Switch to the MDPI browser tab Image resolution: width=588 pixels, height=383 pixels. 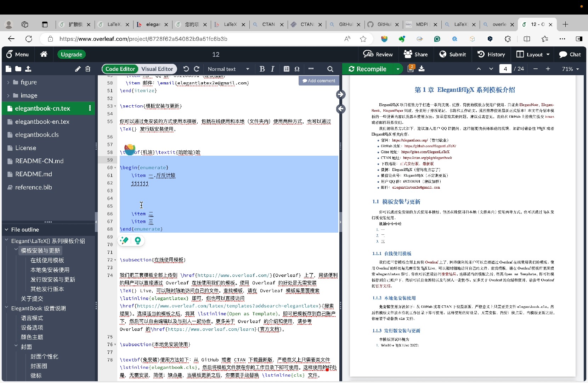(422, 24)
